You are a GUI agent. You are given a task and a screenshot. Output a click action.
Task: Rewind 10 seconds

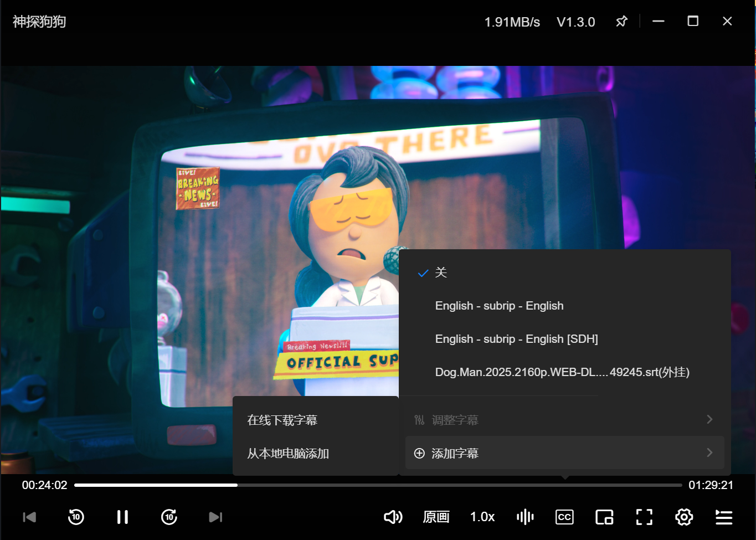tap(76, 517)
